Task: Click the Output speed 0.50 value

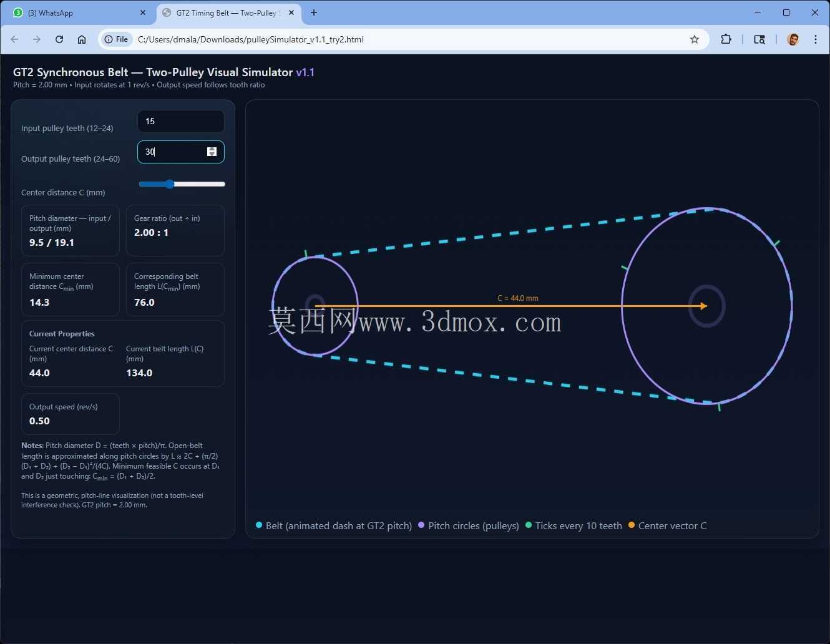Action: pyautogui.click(x=39, y=421)
